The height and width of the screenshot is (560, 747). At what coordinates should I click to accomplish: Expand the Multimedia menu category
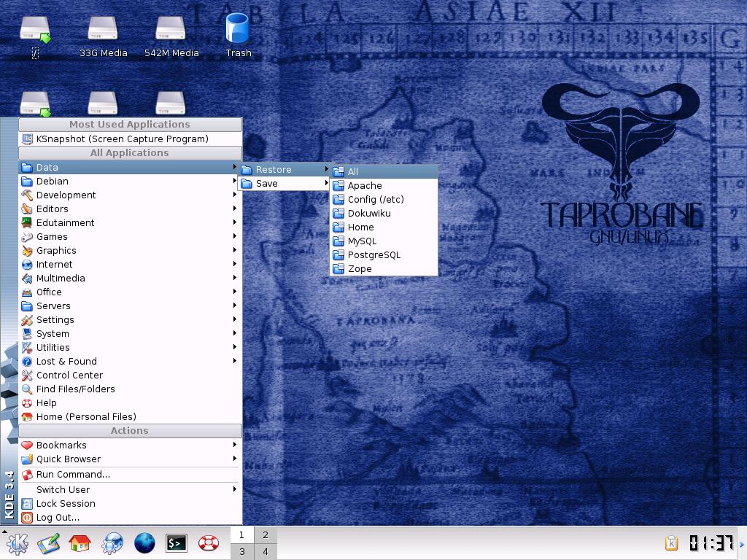(x=130, y=278)
